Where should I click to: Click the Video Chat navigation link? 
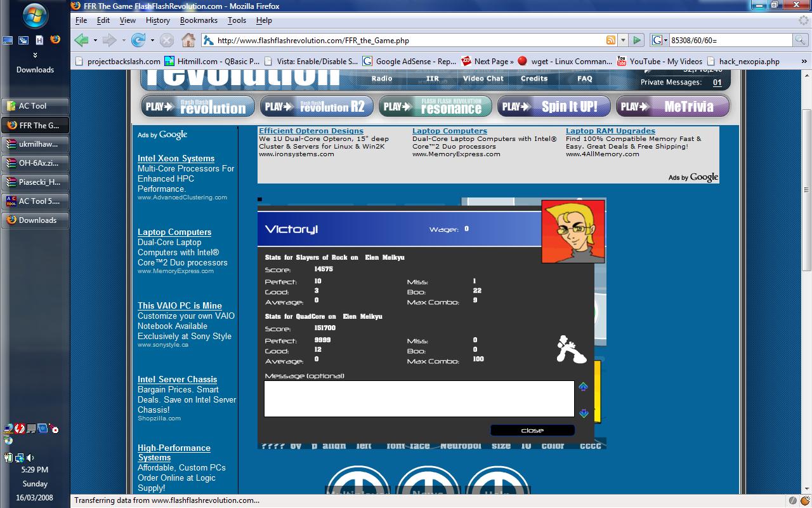pyautogui.click(x=483, y=79)
